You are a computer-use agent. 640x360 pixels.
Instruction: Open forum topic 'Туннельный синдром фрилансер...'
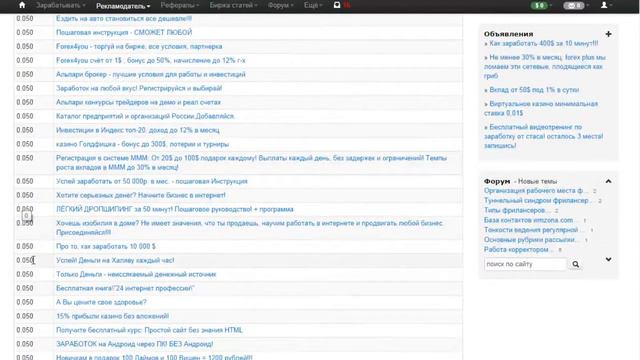pyautogui.click(x=538, y=200)
